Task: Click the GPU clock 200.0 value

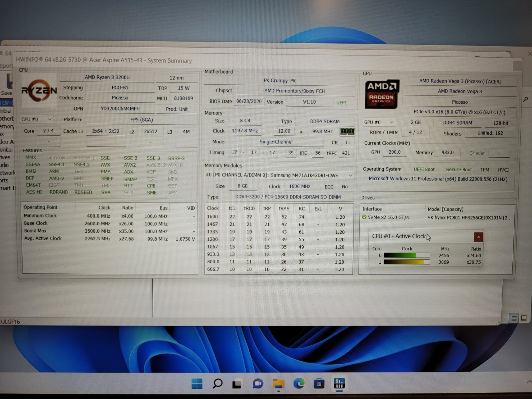Action: [395, 152]
